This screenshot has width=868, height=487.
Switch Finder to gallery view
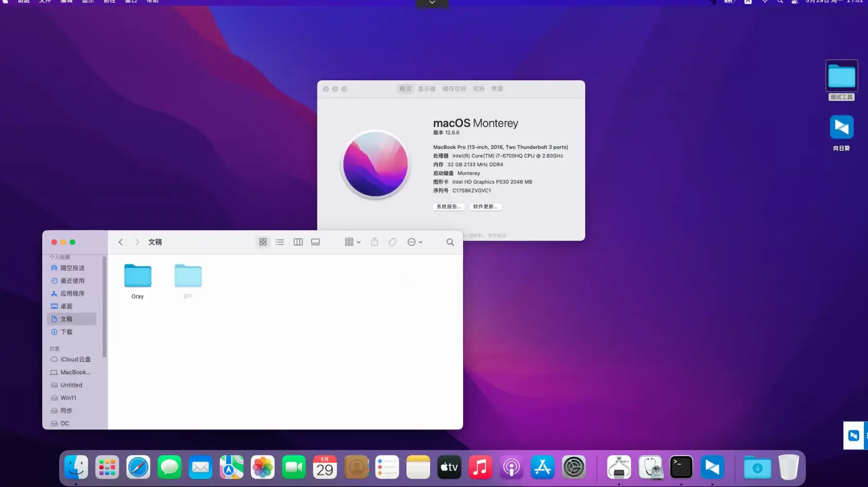tap(316, 242)
